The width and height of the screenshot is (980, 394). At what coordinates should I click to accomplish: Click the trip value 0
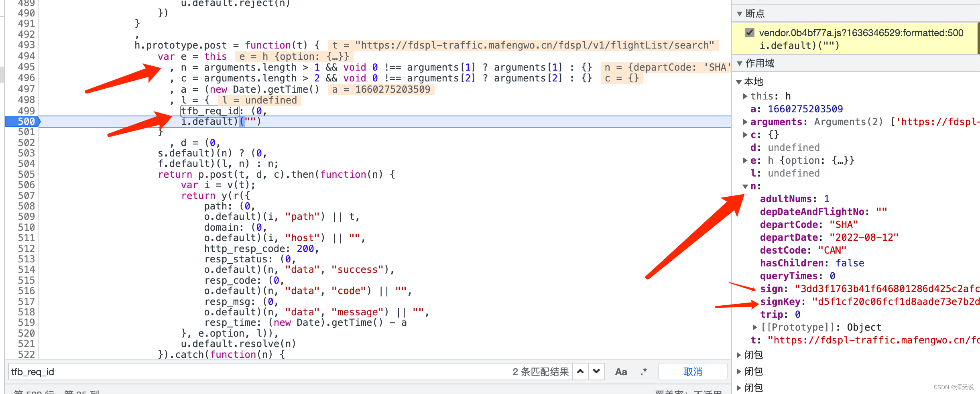[x=798, y=315]
